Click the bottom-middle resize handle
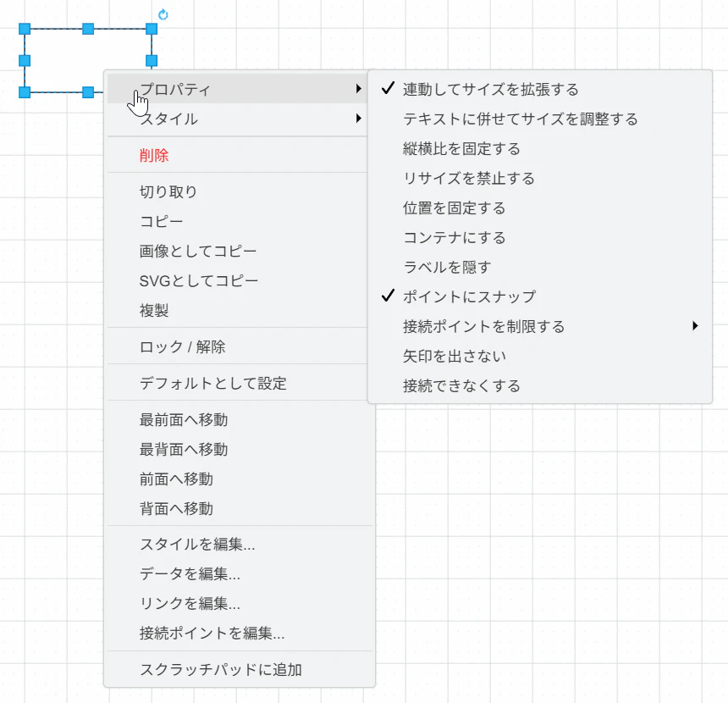728x703 pixels. [x=88, y=92]
